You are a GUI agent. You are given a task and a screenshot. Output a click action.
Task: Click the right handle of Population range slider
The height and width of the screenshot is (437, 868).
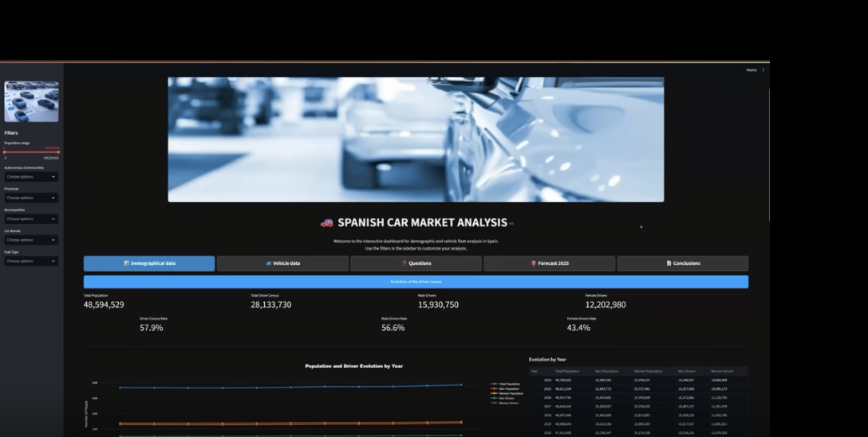pos(59,152)
